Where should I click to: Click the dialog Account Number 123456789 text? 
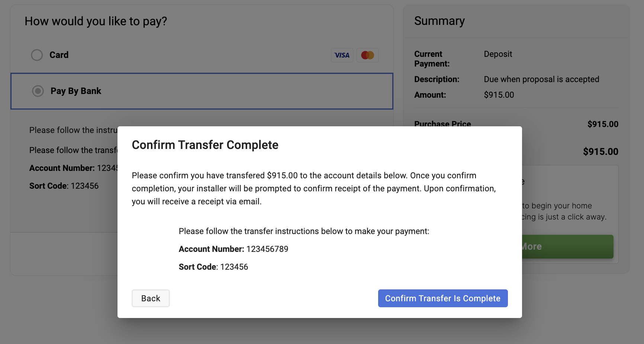coord(234,249)
